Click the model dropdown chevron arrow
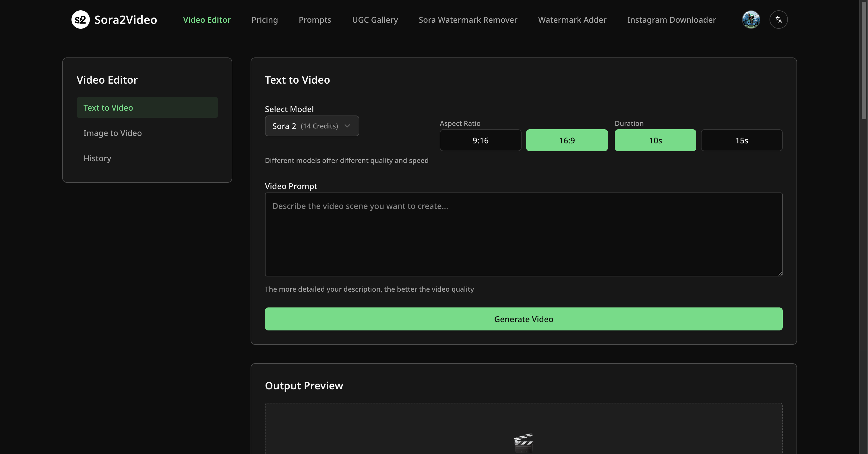The width and height of the screenshot is (868, 454). (x=347, y=126)
